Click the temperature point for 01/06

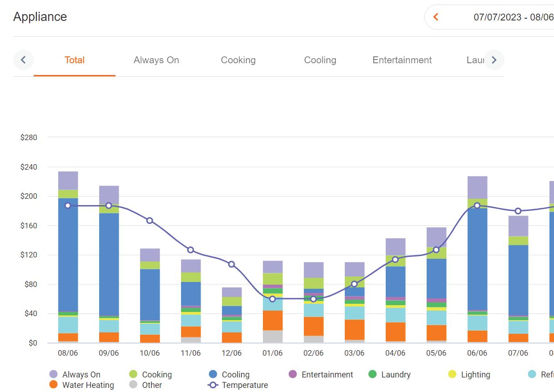pyautogui.click(x=272, y=299)
